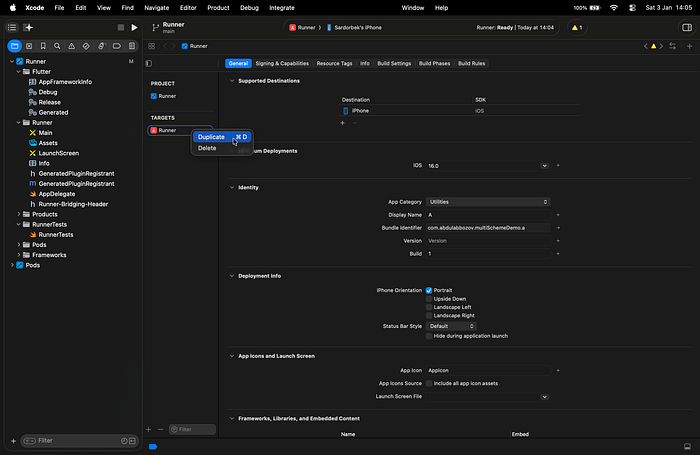Open AppDelegate file in navigator
Image resolution: width=700 pixels, height=455 pixels.
(x=57, y=194)
